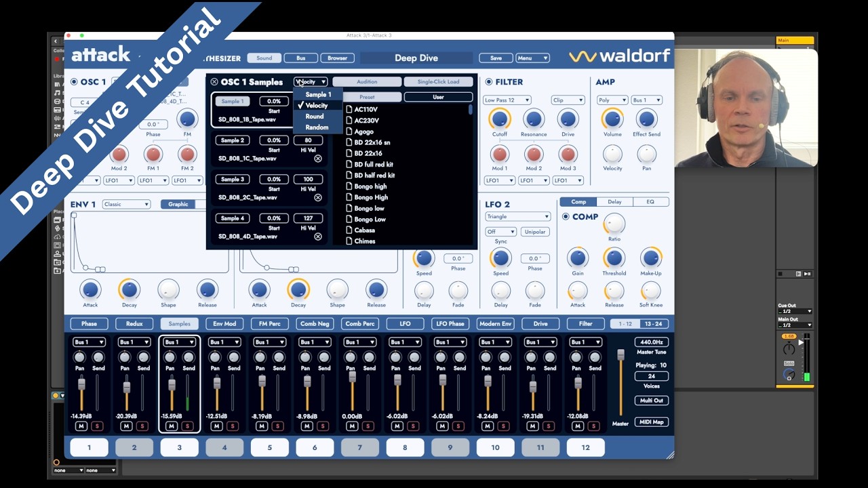Click the Multi Out button
Image resolution: width=868 pixels, height=488 pixels.
(x=651, y=401)
